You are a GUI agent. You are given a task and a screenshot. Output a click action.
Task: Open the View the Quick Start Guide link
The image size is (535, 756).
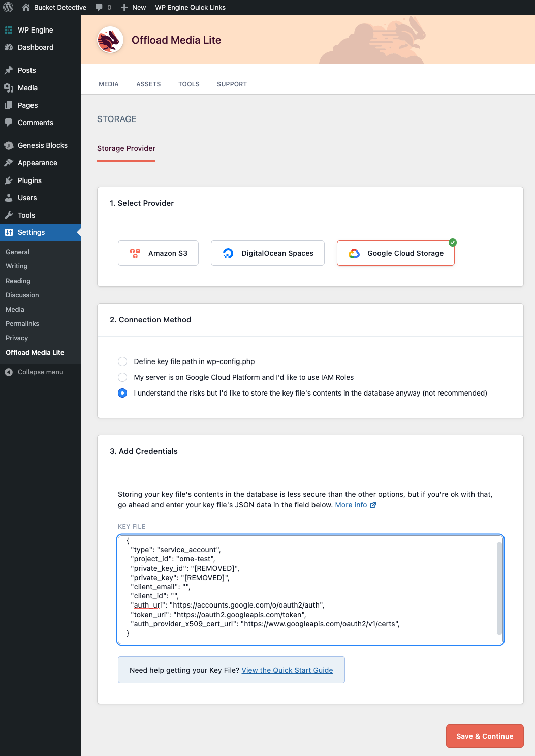click(288, 670)
